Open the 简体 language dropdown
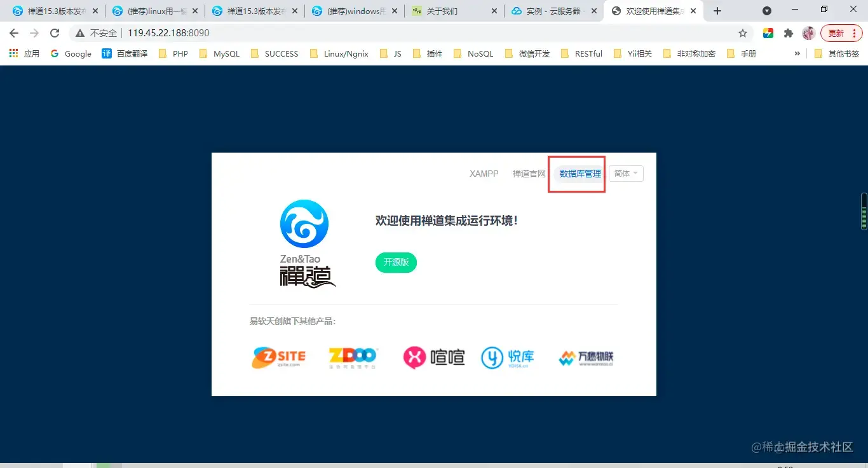 626,174
